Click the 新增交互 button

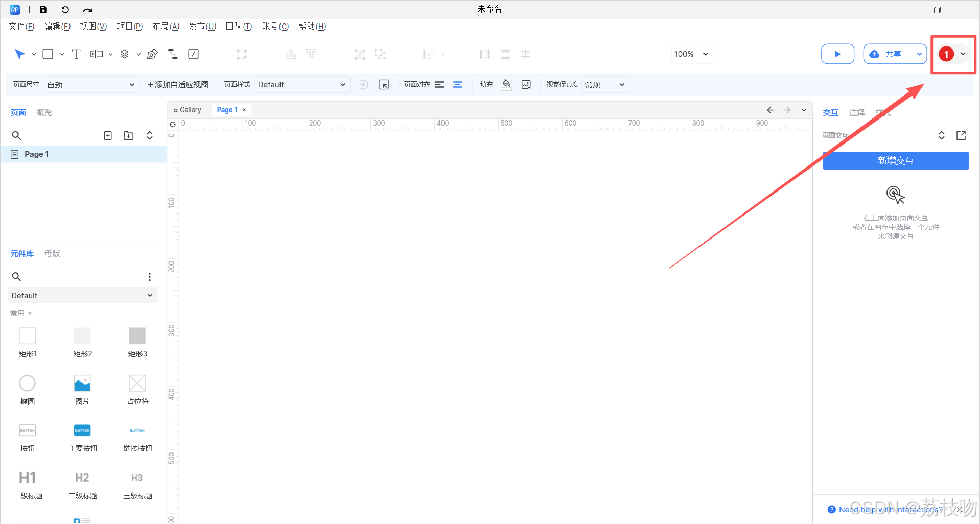[x=896, y=161]
